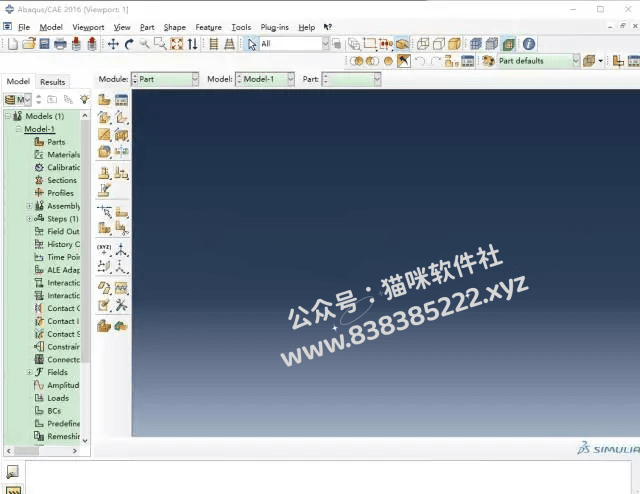Switch to hidden-line render style
Image resolution: width=640 pixels, height=494 pixels.
pyautogui.click(x=438, y=44)
